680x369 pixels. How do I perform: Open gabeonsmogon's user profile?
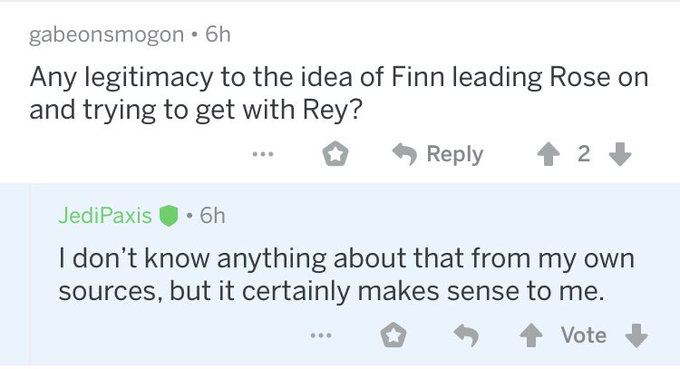(x=106, y=35)
